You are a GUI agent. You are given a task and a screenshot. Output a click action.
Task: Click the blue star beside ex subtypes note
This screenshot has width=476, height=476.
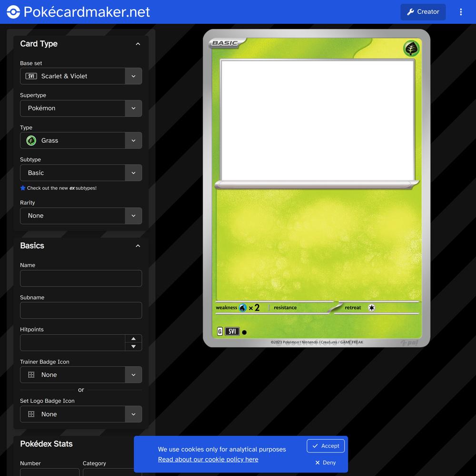23,188
